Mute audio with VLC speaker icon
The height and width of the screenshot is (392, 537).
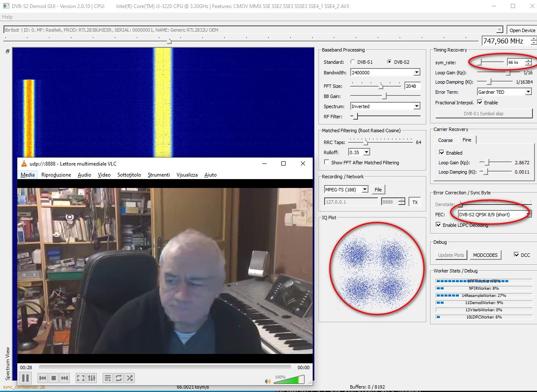(267, 381)
